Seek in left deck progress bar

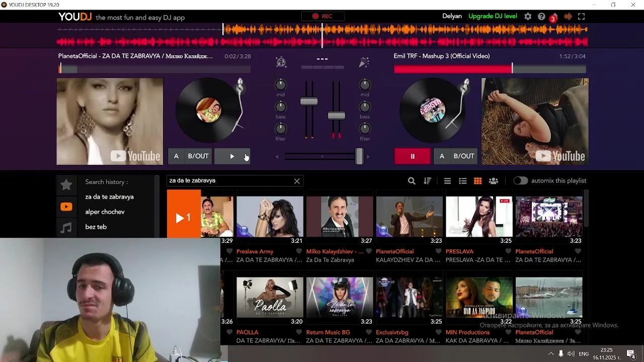tap(154, 69)
